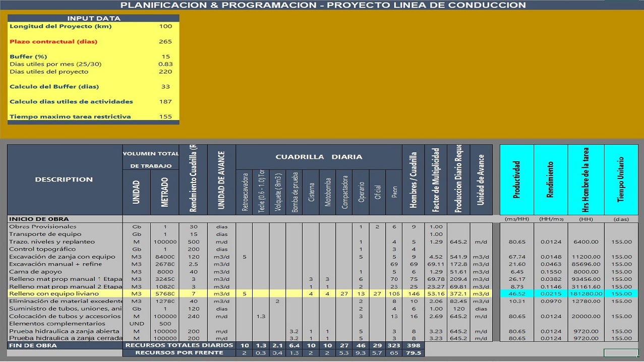Click the Plazo contractual value 265

coord(165,42)
